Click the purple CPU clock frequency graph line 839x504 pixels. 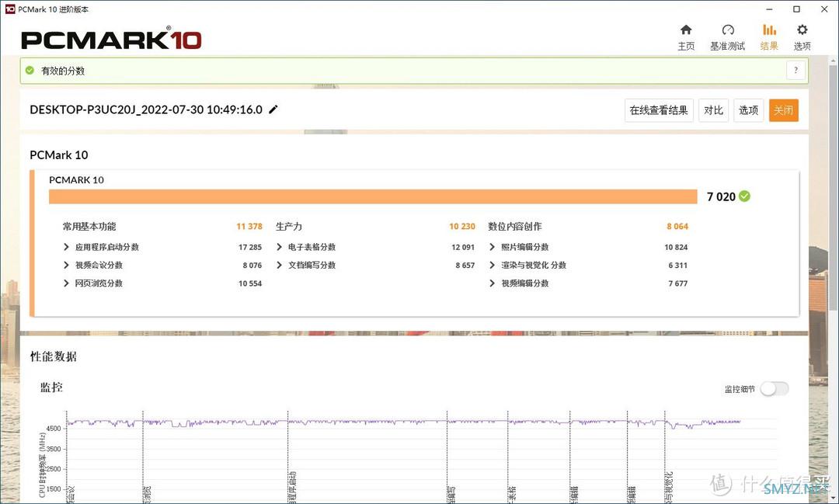point(404,422)
